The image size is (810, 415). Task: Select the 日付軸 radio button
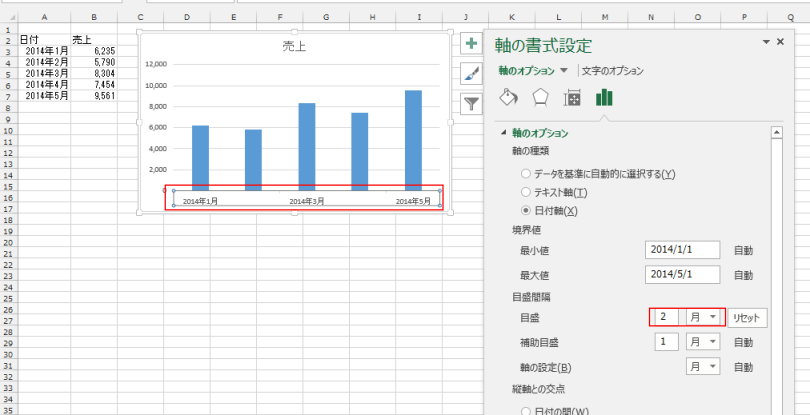526,210
